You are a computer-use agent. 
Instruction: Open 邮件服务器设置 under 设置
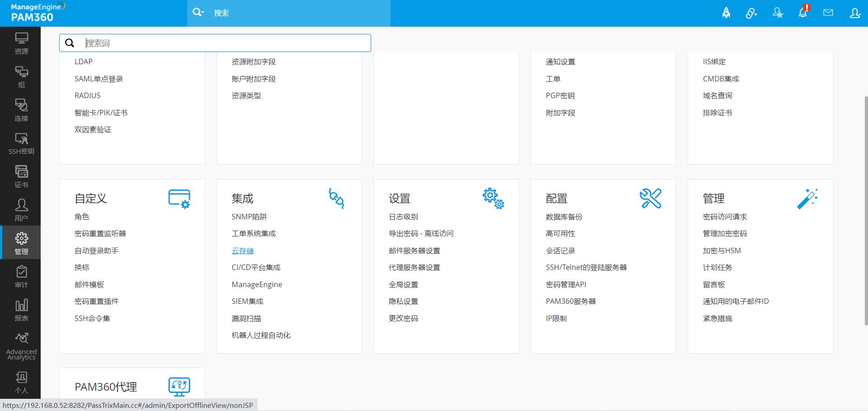pyautogui.click(x=414, y=251)
